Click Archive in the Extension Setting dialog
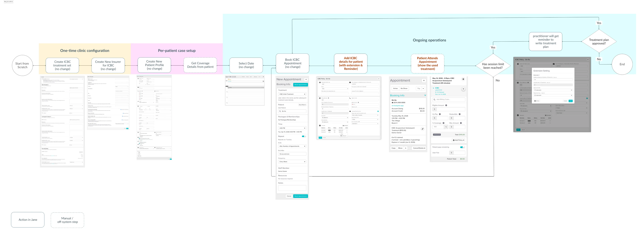 point(537,101)
